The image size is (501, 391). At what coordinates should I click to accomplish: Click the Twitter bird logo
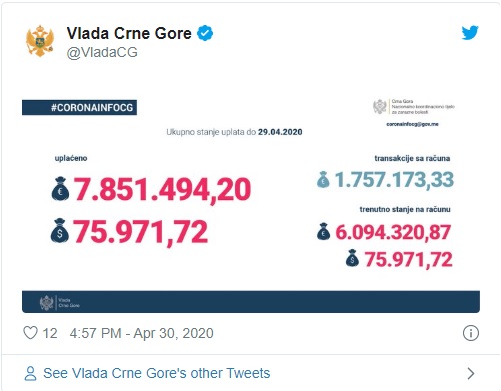pyautogui.click(x=470, y=33)
